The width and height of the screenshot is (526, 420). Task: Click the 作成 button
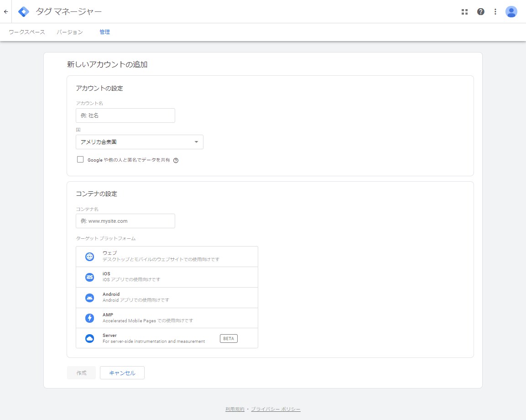82,373
